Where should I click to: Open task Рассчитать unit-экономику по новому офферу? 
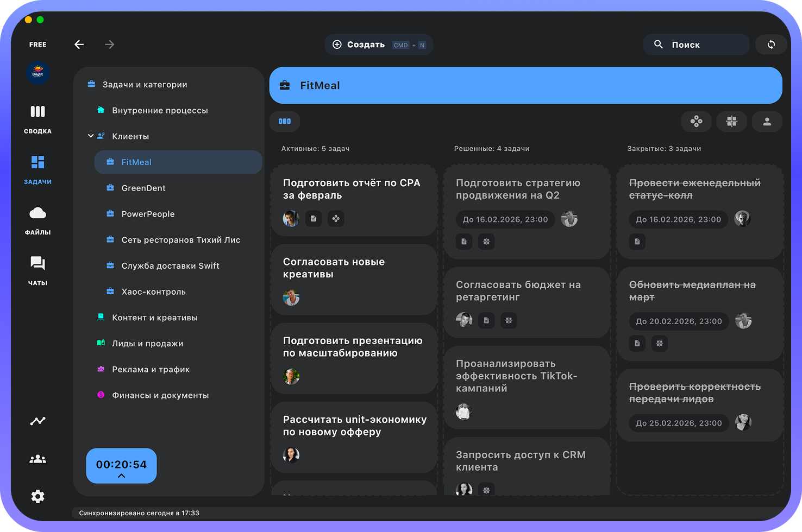[x=354, y=437]
